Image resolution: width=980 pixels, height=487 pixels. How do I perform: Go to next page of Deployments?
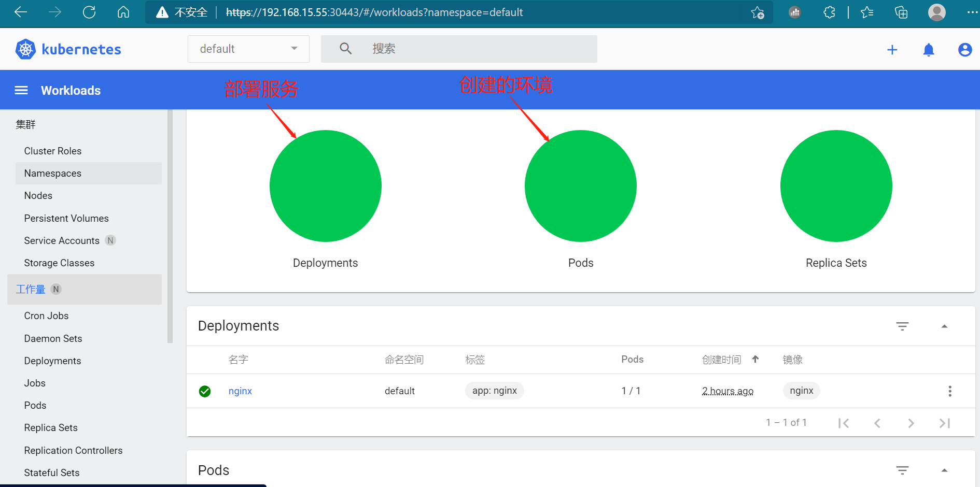tap(911, 423)
